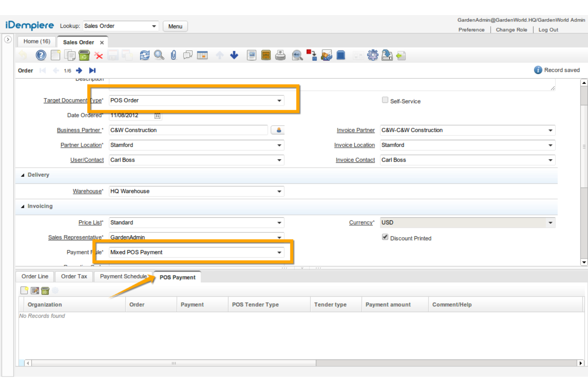Click the Warehouse label link

click(x=87, y=191)
